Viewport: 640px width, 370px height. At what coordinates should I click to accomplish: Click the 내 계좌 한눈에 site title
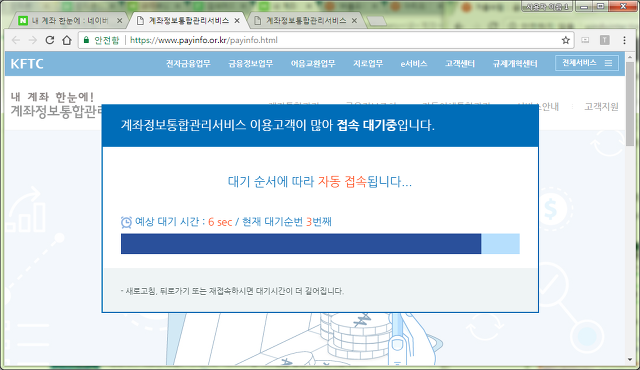[x=53, y=97]
